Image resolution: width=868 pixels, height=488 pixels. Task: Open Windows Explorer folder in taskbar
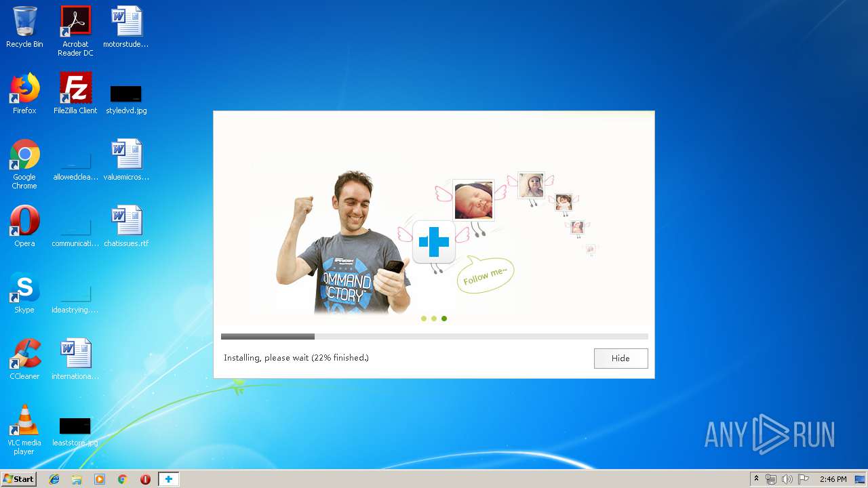(x=77, y=479)
